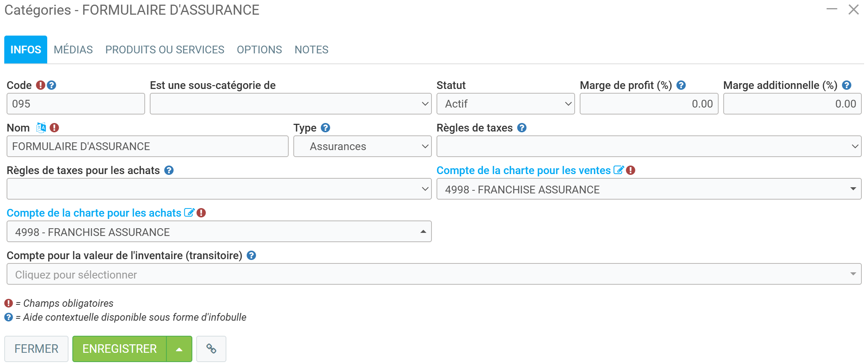Click help icon for Marge de profit
The height and width of the screenshot is (364, 868).
coord(681,85)
